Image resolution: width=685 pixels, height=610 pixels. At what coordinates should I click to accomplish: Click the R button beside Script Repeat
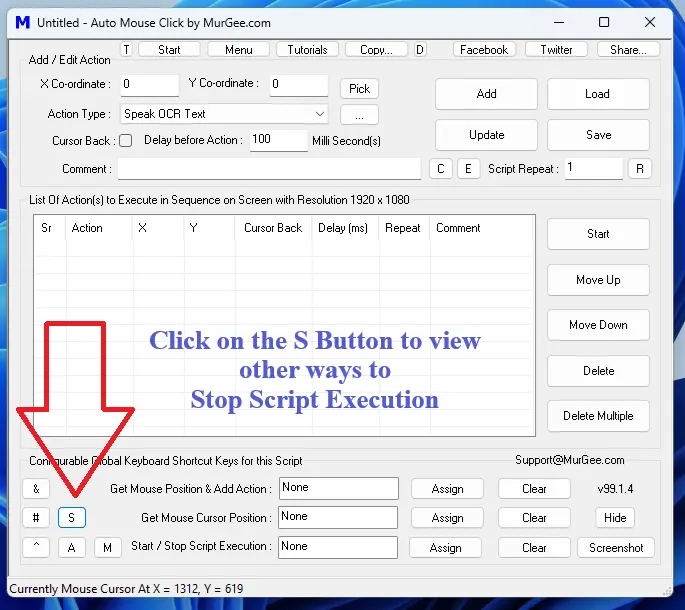(x=640, y=169)
